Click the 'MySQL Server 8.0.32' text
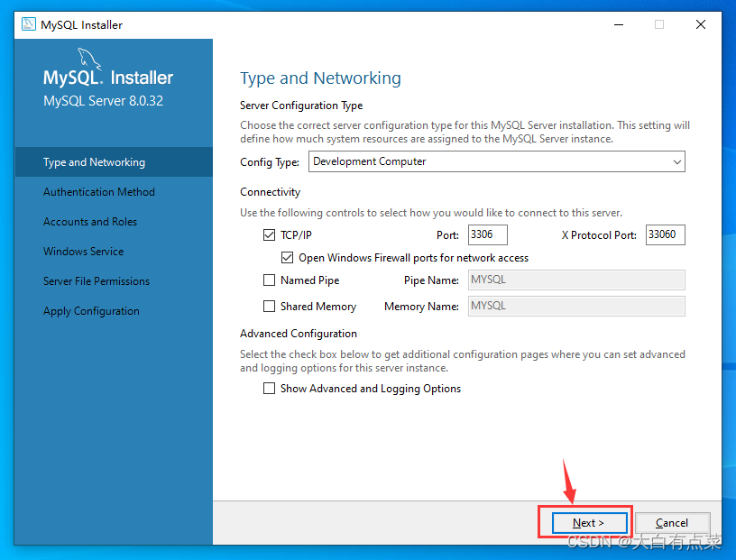The image size is (736, 560). (x=103, y=101)
